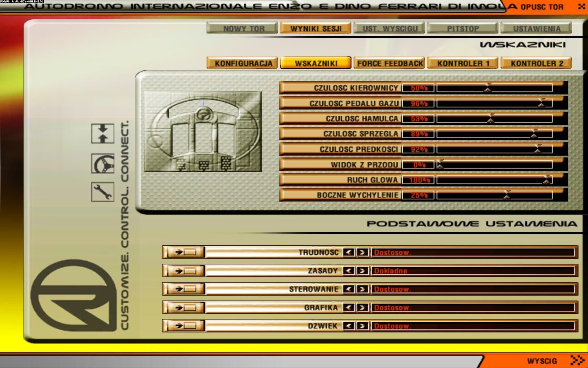Open the PITSTOP tab
The image size is (588, 368).
coord(463,28)
